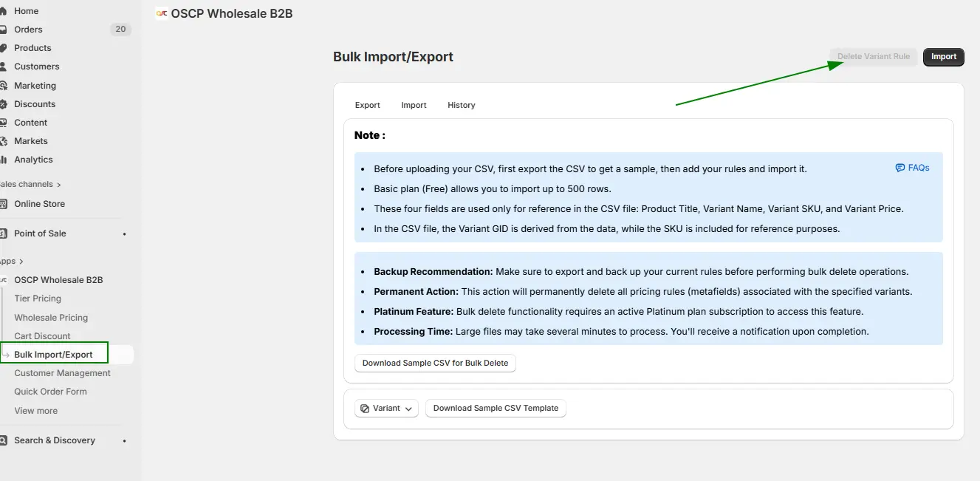The width and height of the screenshot is (980, 481).
Task: Click the Discounts icon in sidebar
Action: (4, 104)
